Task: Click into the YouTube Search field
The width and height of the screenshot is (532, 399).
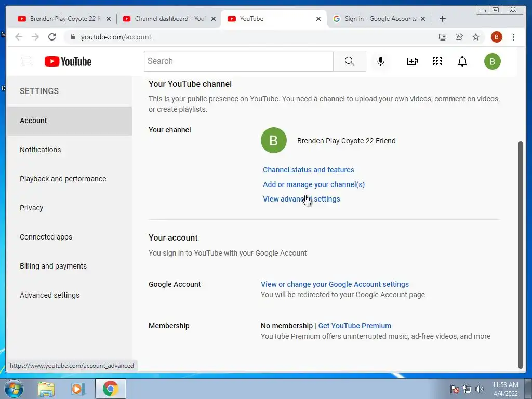Action: 238,61
